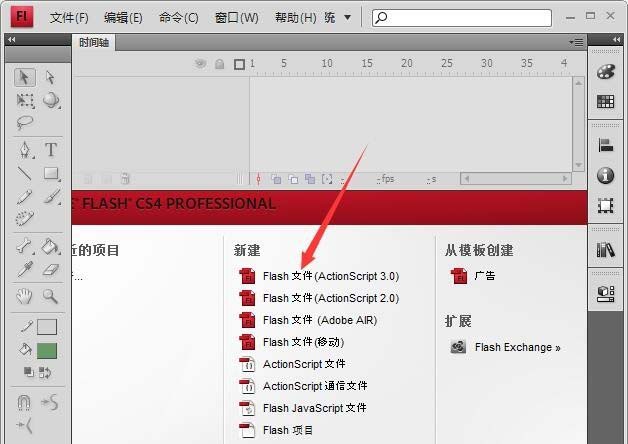
Task: Open the Transform panel icon
Action: 606,205
